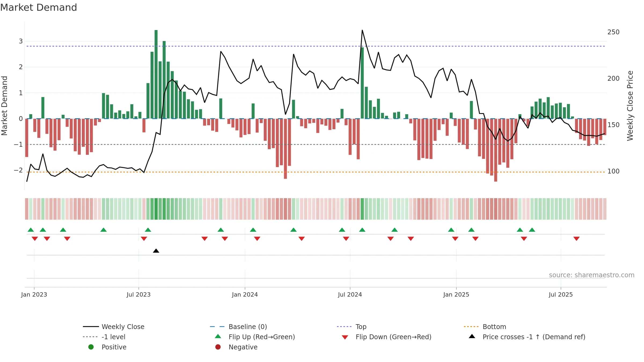644x362 pixels.
Task: Hide the Top dotted line via legend
Action: tap(352, 327)
